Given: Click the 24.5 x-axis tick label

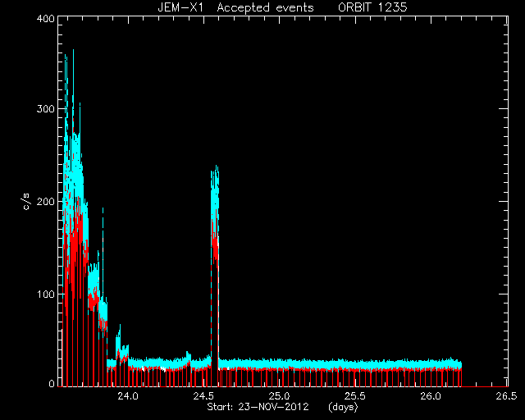Looking at the screenshot, I should (204, 396).
